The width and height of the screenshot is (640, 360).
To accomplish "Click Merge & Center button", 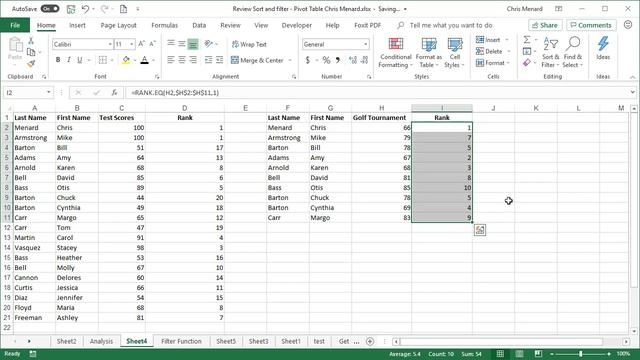I will (x=257, y=60).
